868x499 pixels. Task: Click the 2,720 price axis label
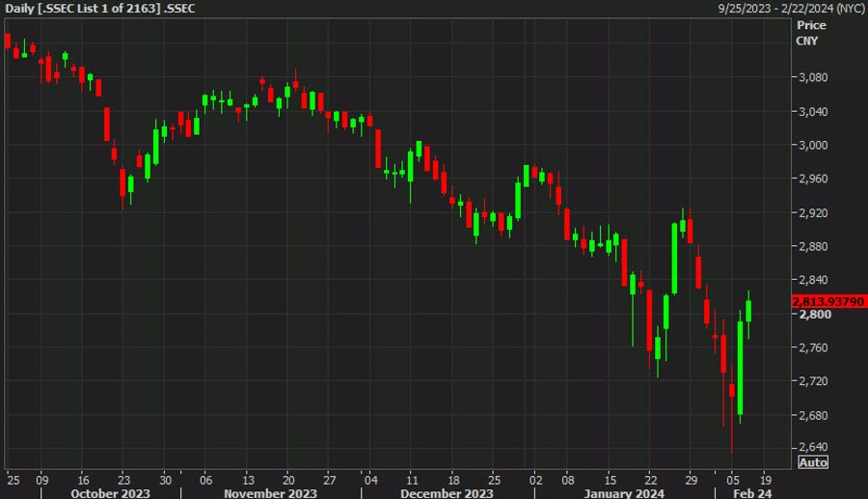(x=813, y=381)
